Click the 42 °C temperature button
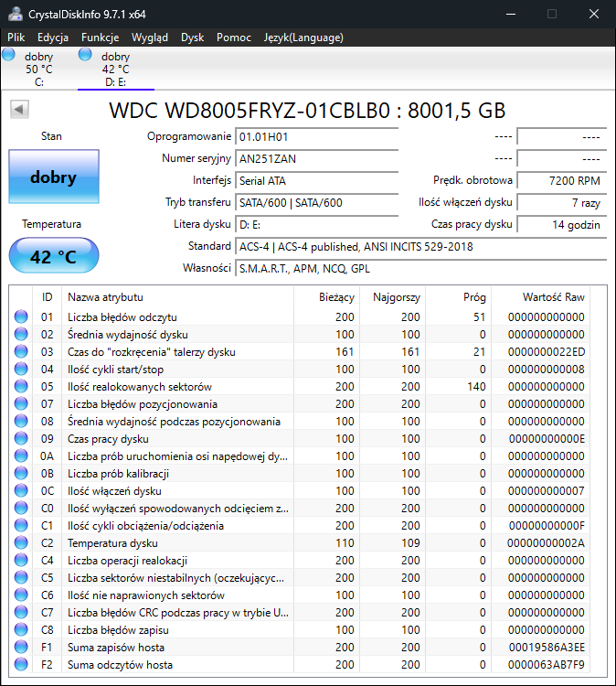 [54, 256]
